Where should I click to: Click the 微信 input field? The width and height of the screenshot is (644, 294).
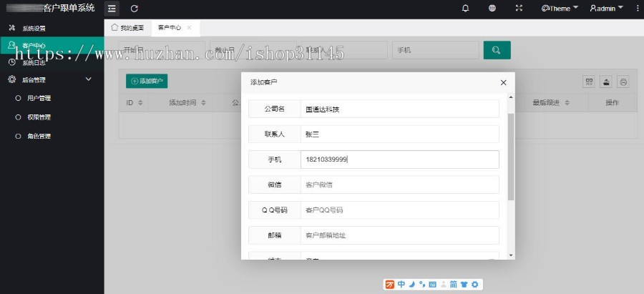pos(399,185)
